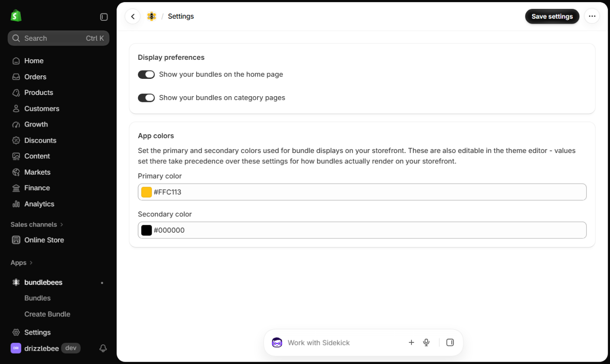The width and height of the screenshot is (610, 364).
Task: Click the Shopify bag logo
Action: coord(16,16)
